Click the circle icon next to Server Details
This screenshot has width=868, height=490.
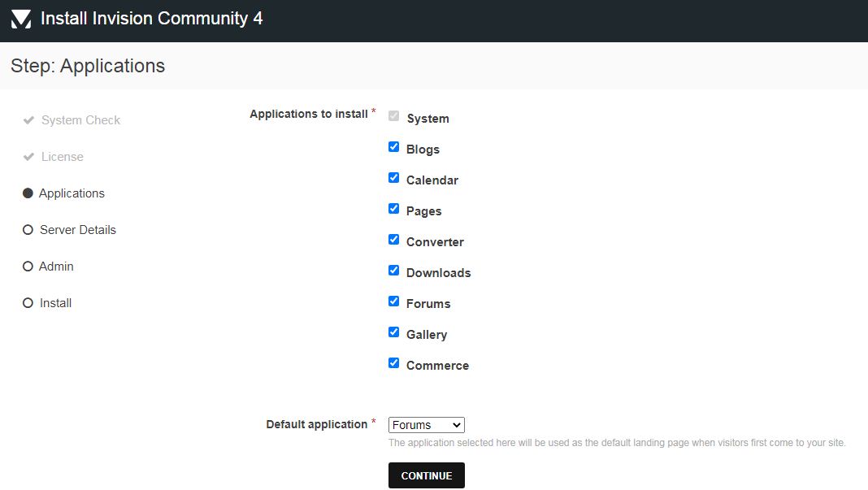[x=28, y=229]
